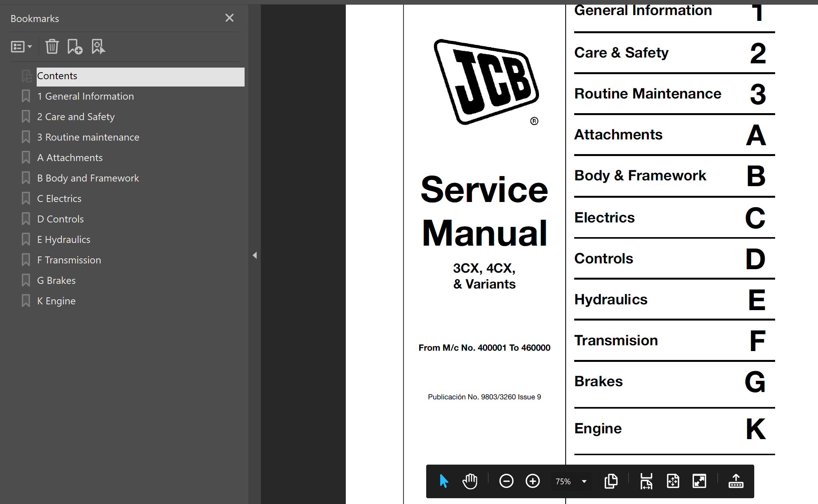Image resolution: width=818 pixels, height=504 pixels.
Task: Click the bookmark icon beside K Engine
Action: (26, 301)
